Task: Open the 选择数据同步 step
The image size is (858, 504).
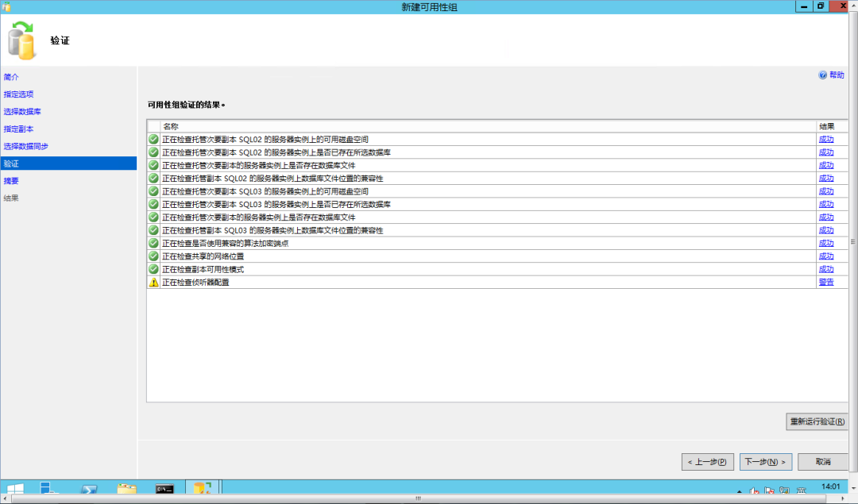Action: coord(25,147)
